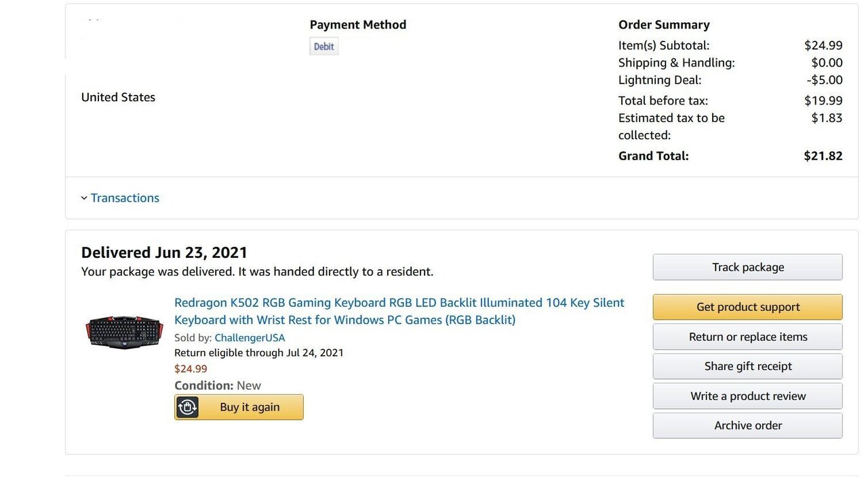Screen dimensions: 868x484
Task: Click Share gift receipt
Action: [x=747, y=367]
